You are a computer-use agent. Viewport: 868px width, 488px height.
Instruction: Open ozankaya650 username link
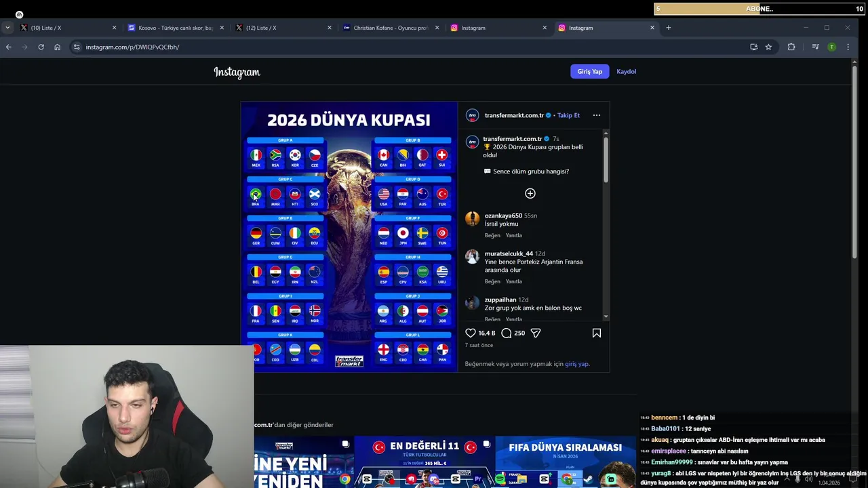(x=503, y=216)
